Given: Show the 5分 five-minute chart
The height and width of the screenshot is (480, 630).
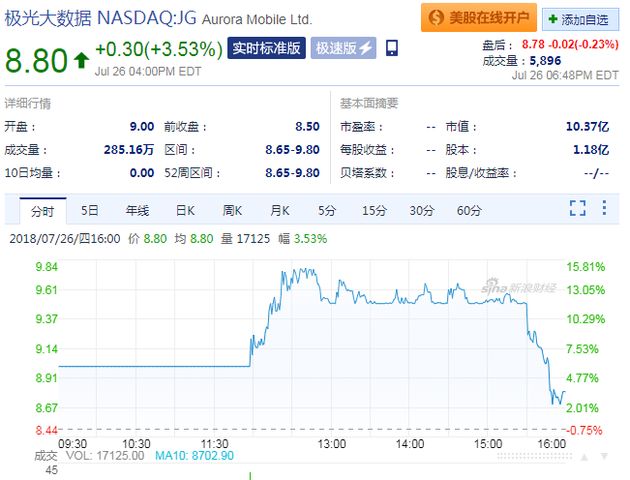Looking at the screenshot, I should (327, 211).
